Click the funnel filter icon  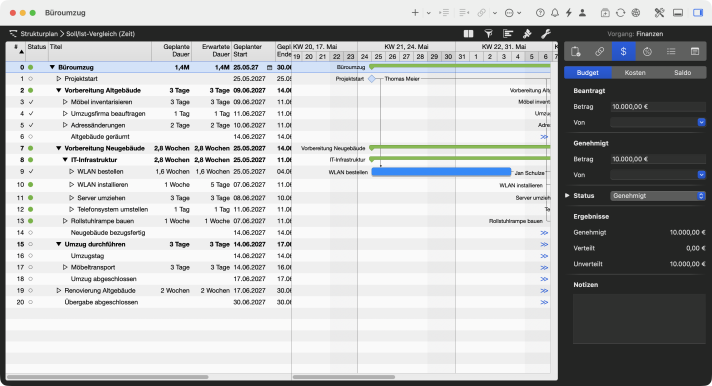(x=489, y=34)
